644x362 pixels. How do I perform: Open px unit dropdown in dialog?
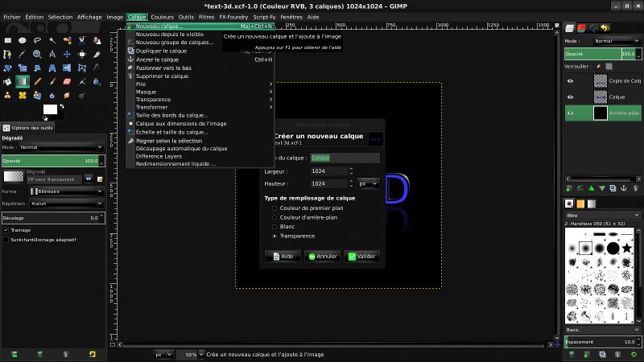tap(368, 183)
